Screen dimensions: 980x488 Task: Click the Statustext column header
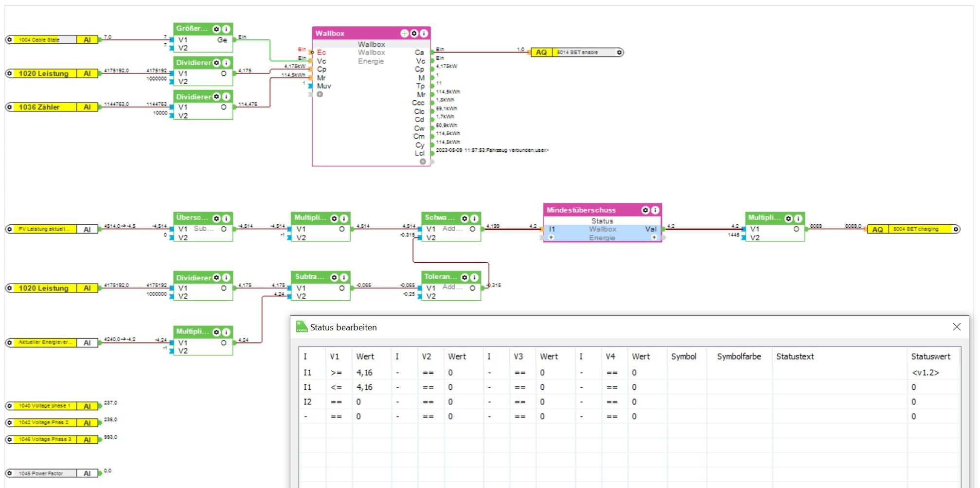795,357
